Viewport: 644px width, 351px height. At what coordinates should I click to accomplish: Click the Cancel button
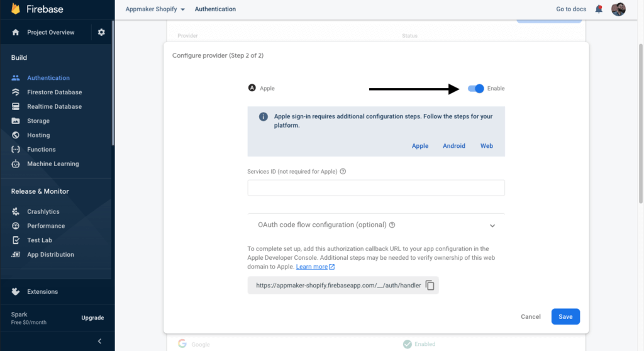pos(531,316)
